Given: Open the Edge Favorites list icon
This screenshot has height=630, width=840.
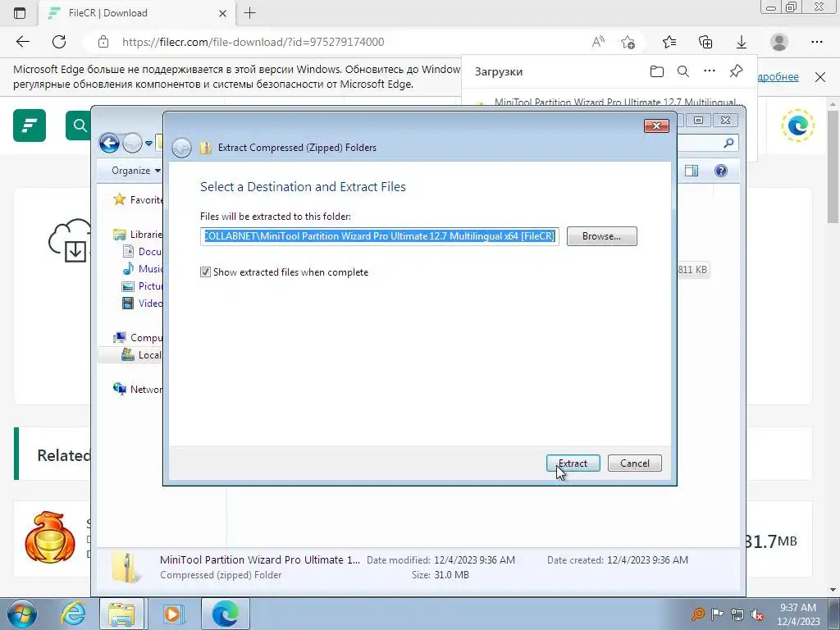Looking at the screenshot, I should point(669,42).
